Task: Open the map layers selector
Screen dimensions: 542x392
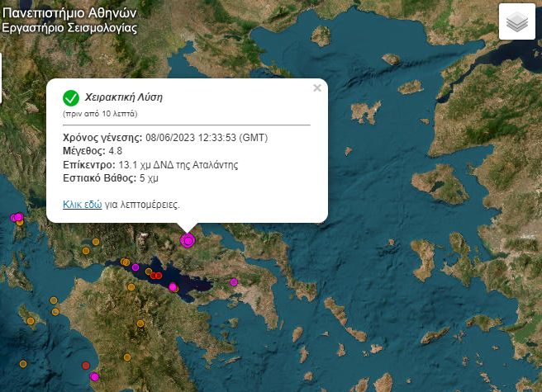Action: pyautogui.click(x=517, y=22)
